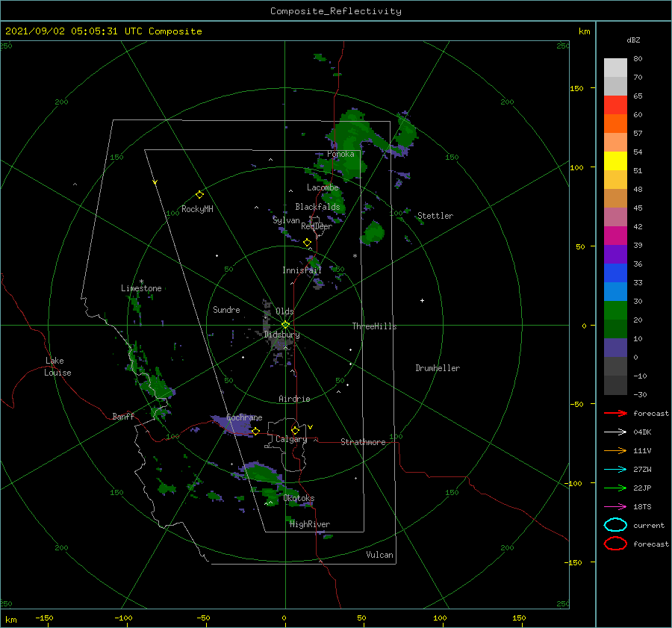Click the white plus marker north of Drumheller
Image resolution: width=672 pixels, height=628 pixels.
pos(422,300)
